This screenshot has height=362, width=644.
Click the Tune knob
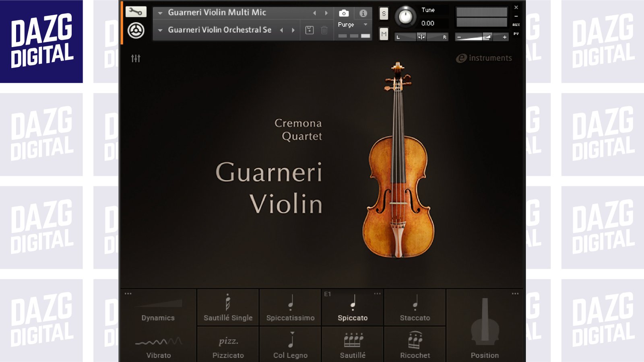pyautogui.click(x=405, y=16)
